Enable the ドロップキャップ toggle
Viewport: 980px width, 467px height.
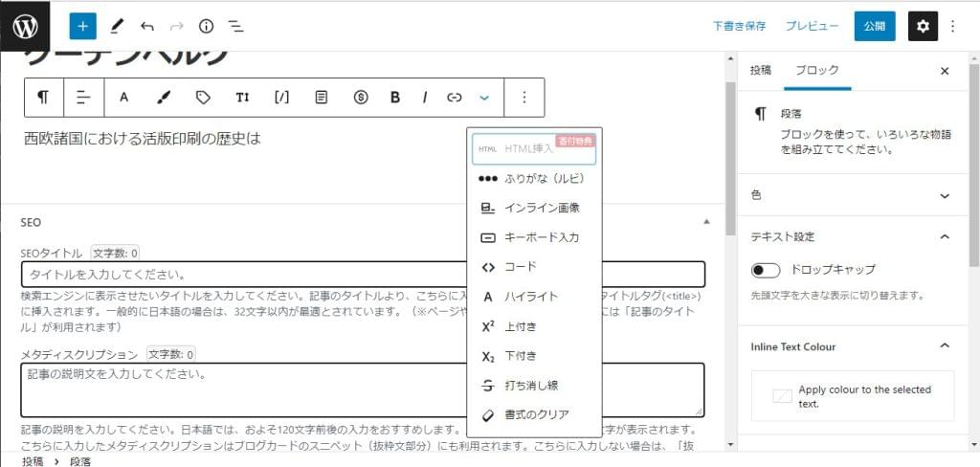click(767, 270)
